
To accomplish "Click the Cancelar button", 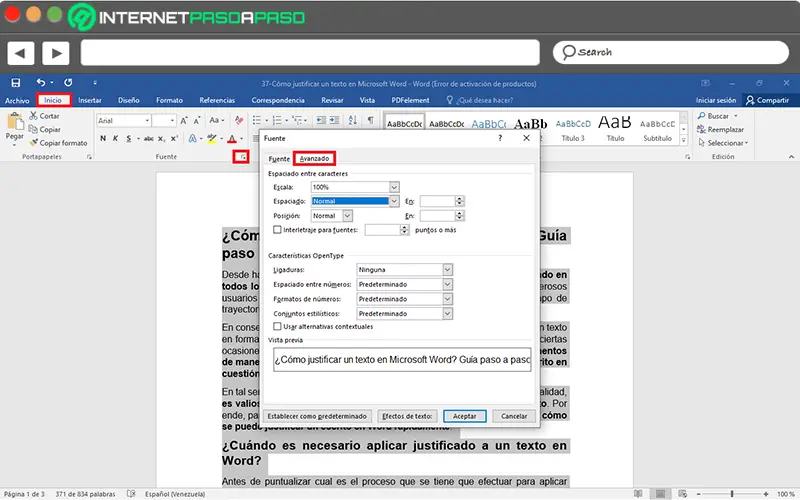I will click(x=514, y=416).
